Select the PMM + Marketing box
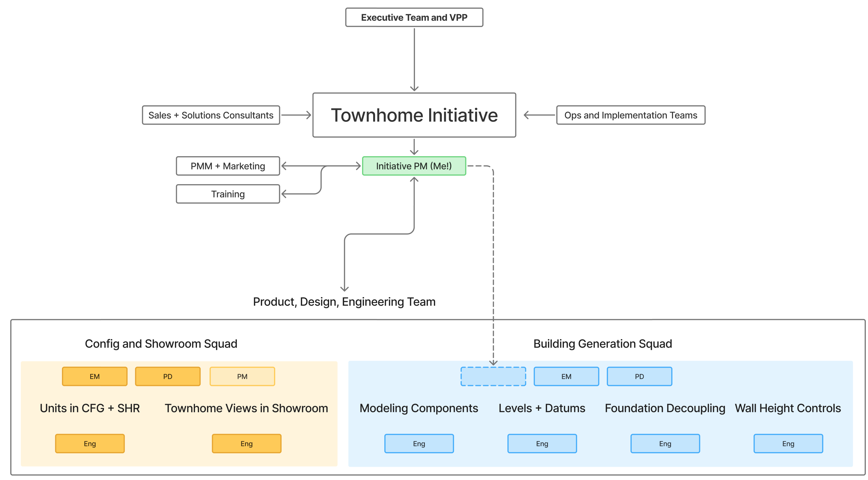This screenshot has width=868, height=480. tap(228, 165)
